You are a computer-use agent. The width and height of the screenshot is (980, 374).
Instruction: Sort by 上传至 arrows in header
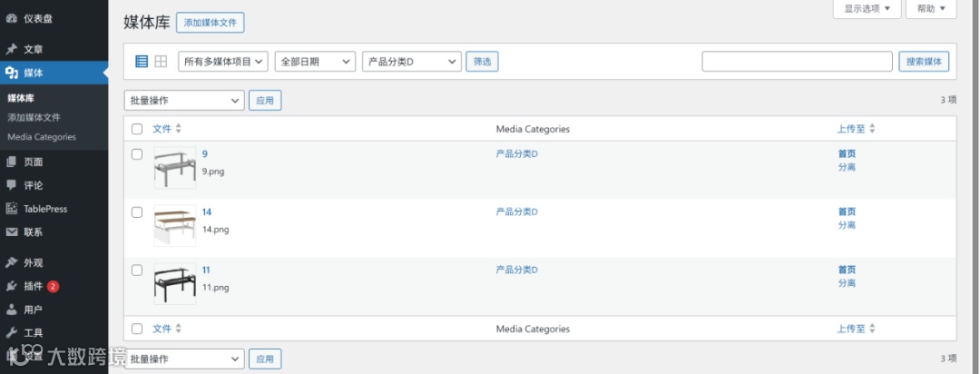click(x=873, y=129)
